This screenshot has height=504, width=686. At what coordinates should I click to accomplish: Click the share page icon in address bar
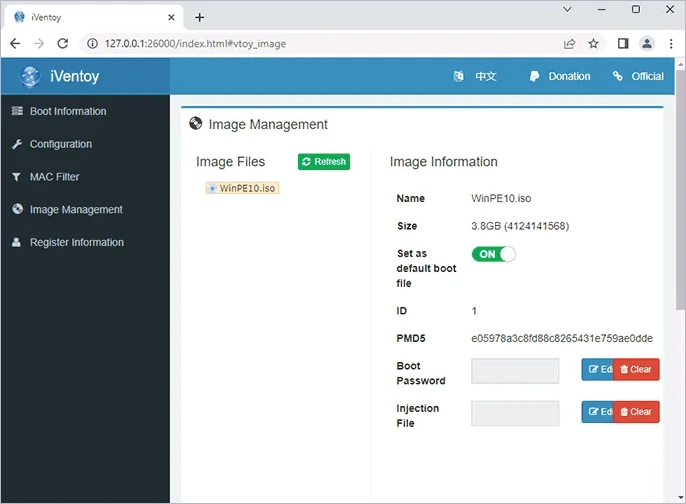tap(569, 44)
